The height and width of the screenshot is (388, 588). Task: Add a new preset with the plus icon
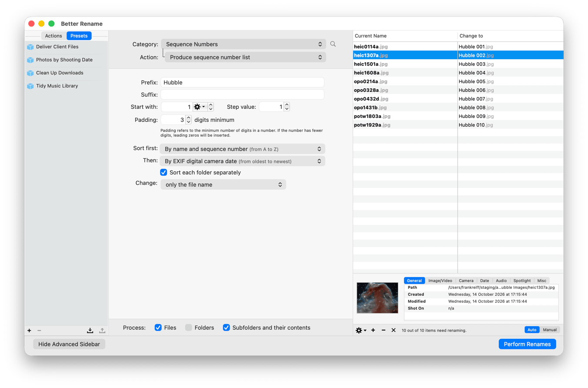[29, 331]
